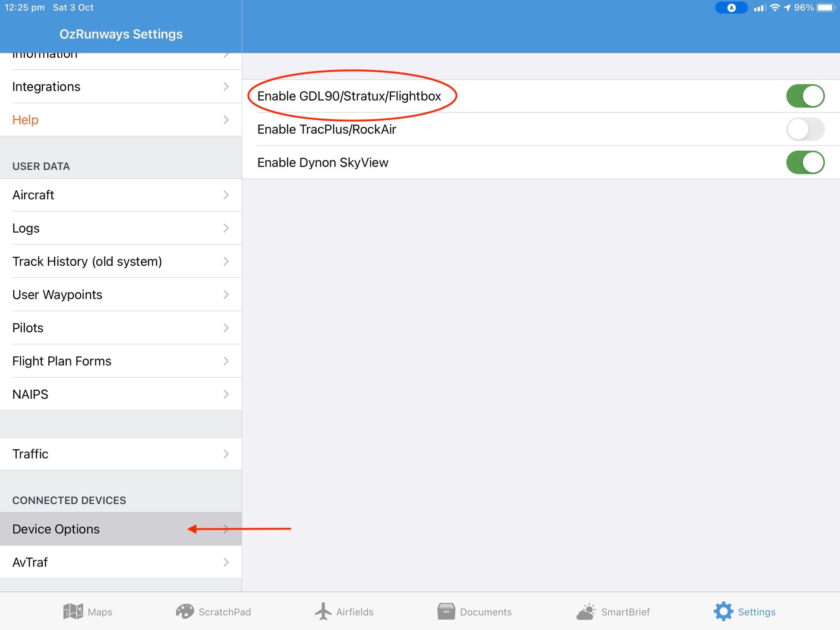Open the Flight Plan Forms entry
The width and height of the screenshot is (840, 630).
[x=121, y=361]
